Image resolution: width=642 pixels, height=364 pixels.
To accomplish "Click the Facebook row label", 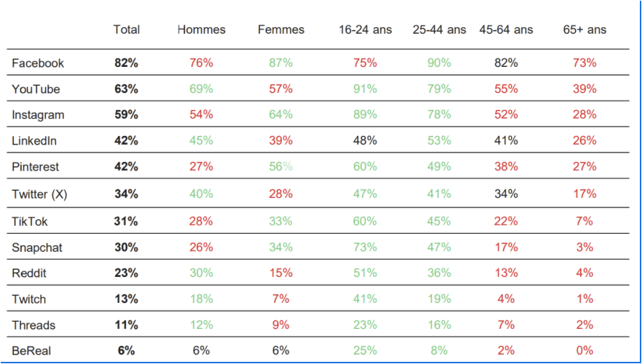I will click(x=38, y=63).
